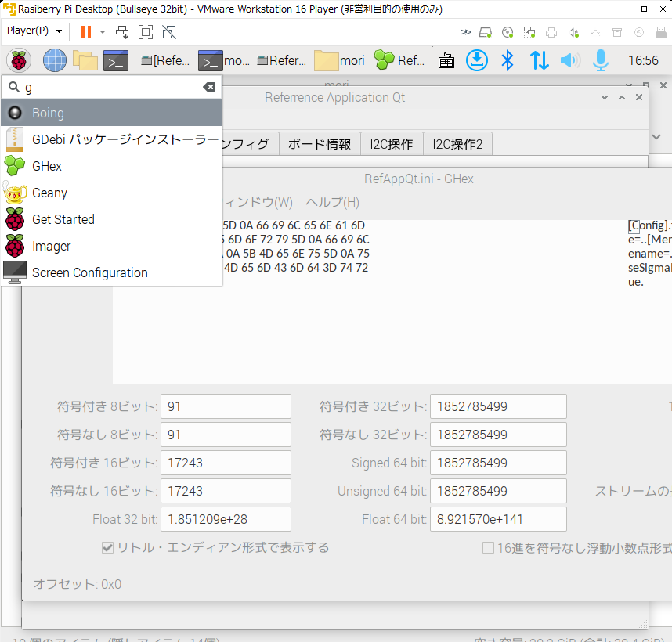Image resolution: width=672 pixels, height=642 pixels.
Task: Open the VMware Player(P) menu
Action: (x=34, y=31)
